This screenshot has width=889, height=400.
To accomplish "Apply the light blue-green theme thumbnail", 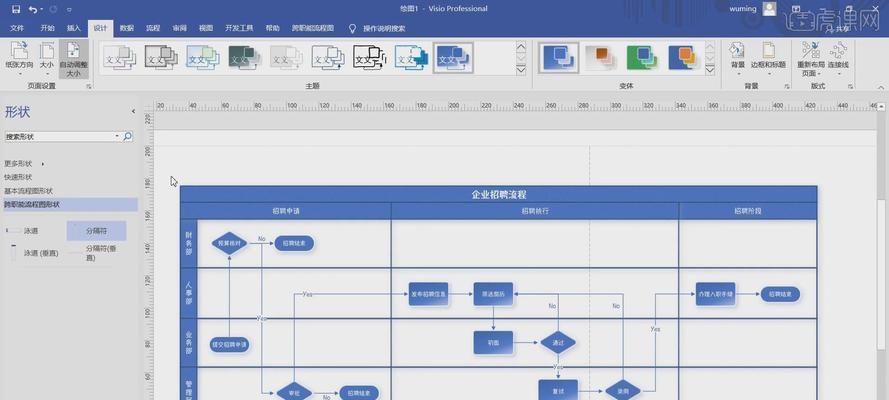I will click(x=203, y=58).
